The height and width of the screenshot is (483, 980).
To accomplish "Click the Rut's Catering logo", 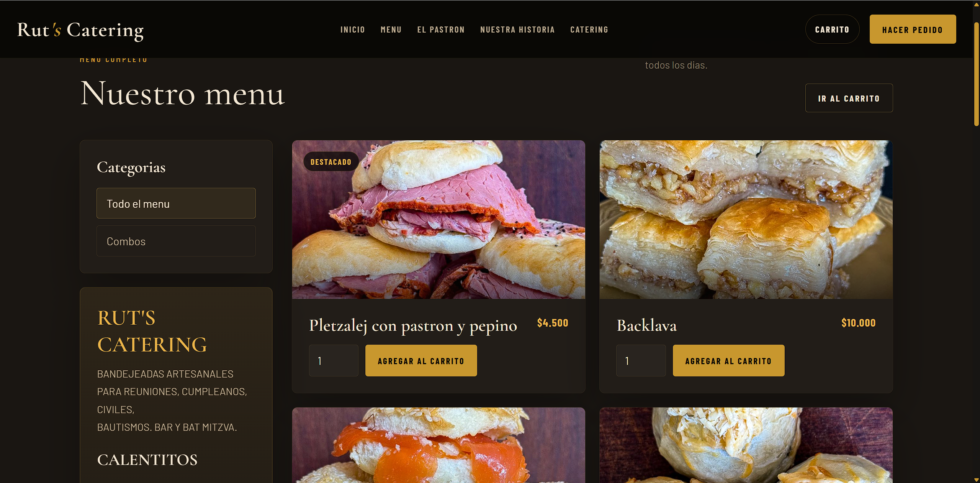I will pos(80,30).
